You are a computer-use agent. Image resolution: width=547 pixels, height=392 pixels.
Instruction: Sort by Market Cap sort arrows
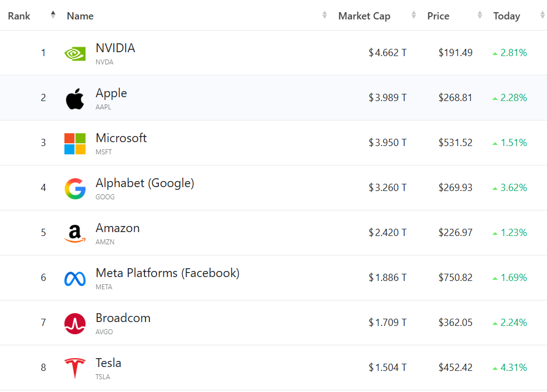414,16
